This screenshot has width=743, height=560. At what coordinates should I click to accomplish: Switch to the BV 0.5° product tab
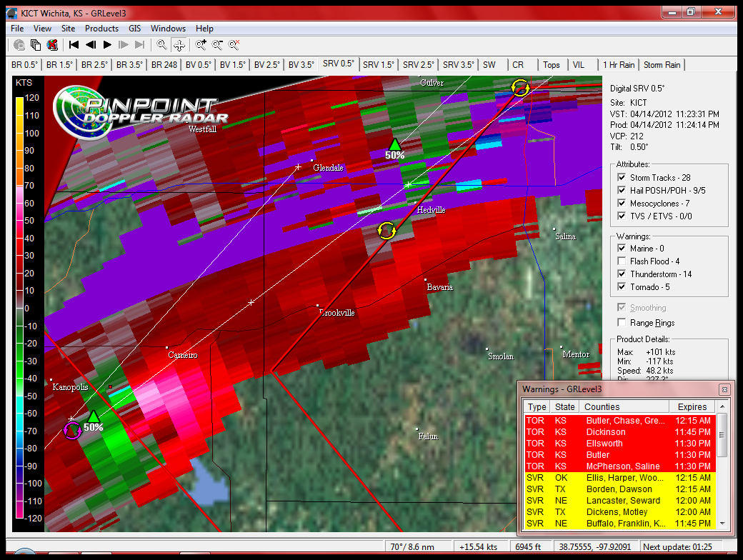point(199,65)
